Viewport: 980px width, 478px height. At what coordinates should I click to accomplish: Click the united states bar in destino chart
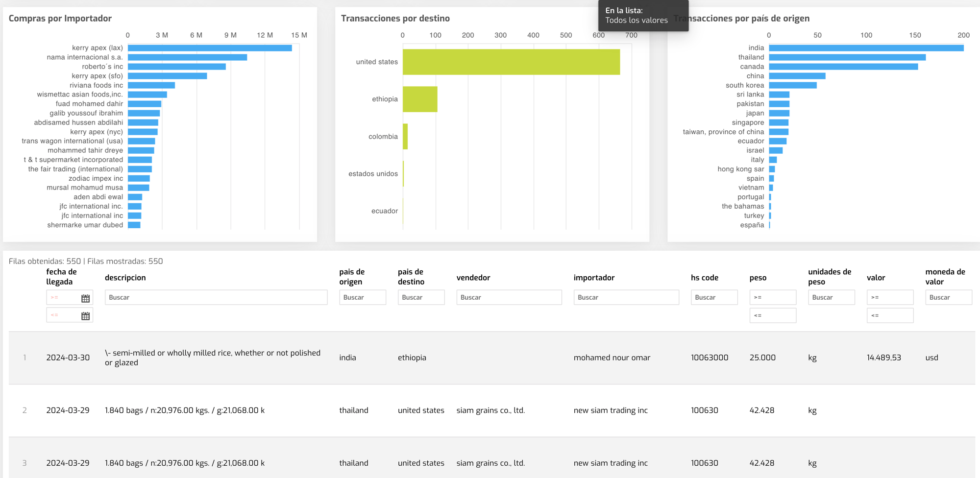click(511, 62)
